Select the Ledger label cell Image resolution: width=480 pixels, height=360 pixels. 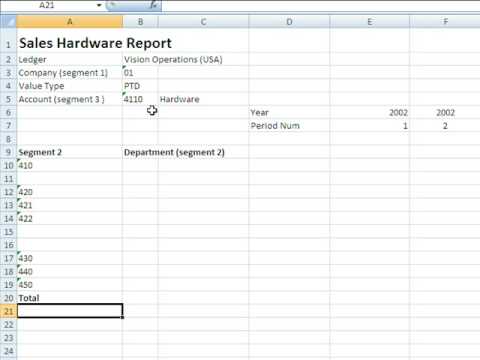pos(70,60)
